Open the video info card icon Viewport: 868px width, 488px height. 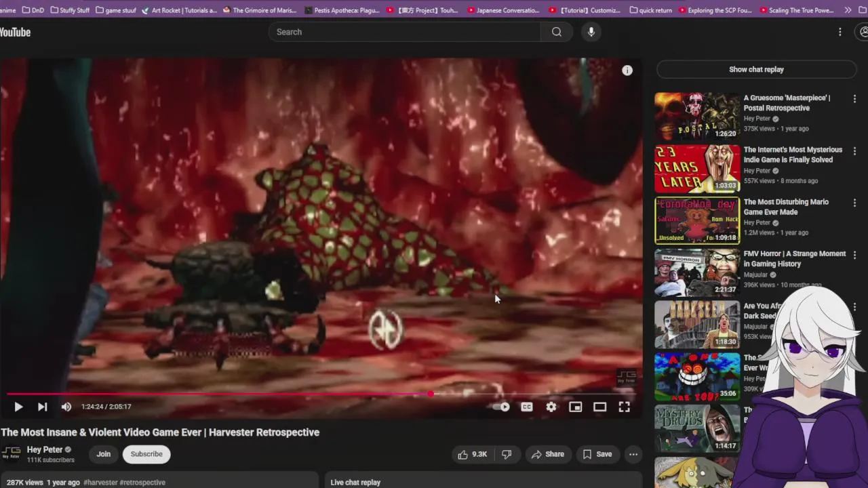click(x=627, y=70)
